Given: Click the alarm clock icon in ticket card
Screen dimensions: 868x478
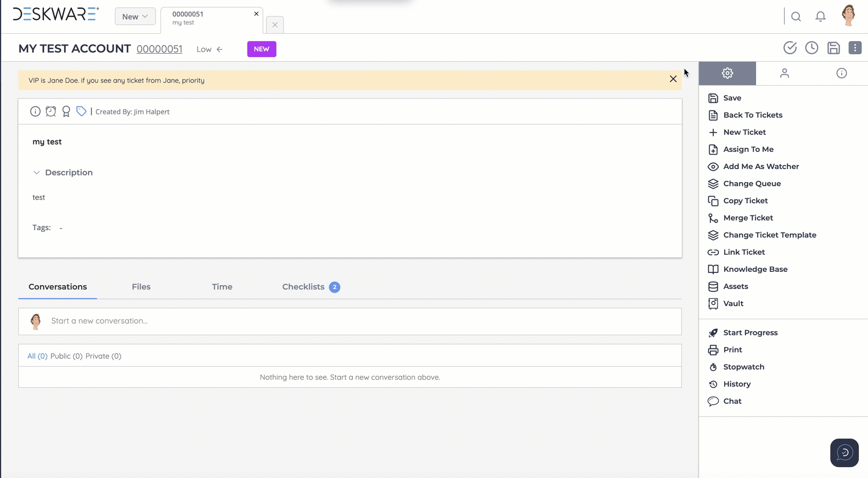Looking at the screenshot, I should click(51, 111).
